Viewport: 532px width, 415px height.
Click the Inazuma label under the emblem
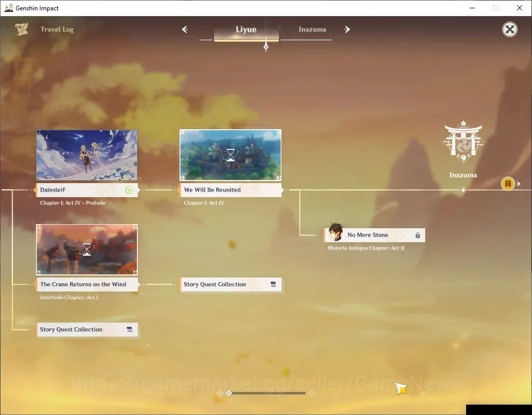coord(463,175)
